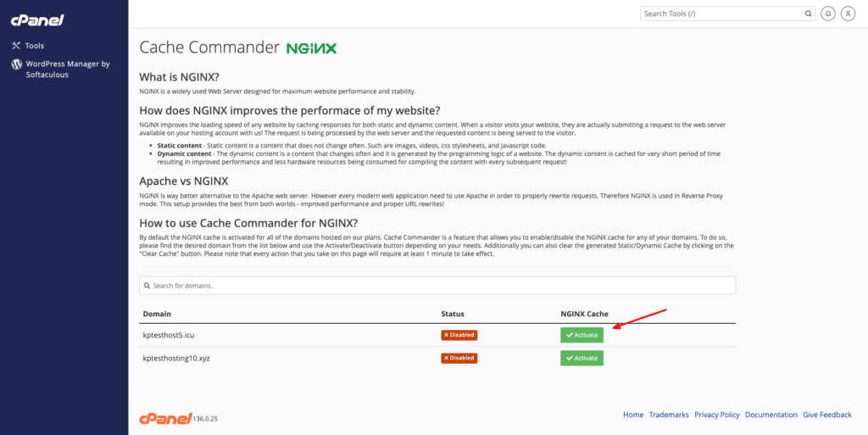Click the cPanel footer logo
The image size is (868, 435).
coord(165,418)
